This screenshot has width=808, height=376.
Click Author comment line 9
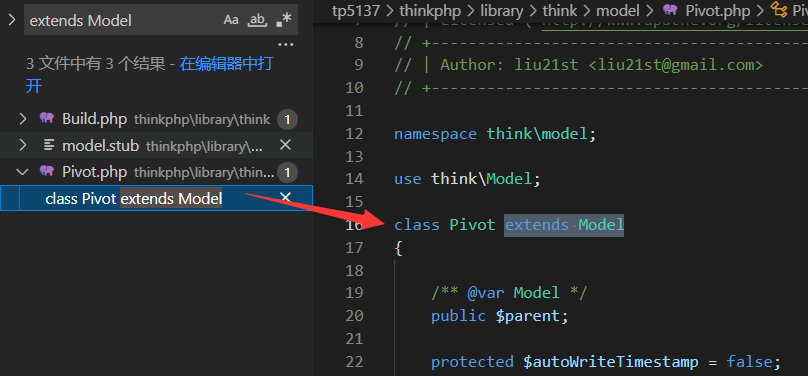(579, 65)
